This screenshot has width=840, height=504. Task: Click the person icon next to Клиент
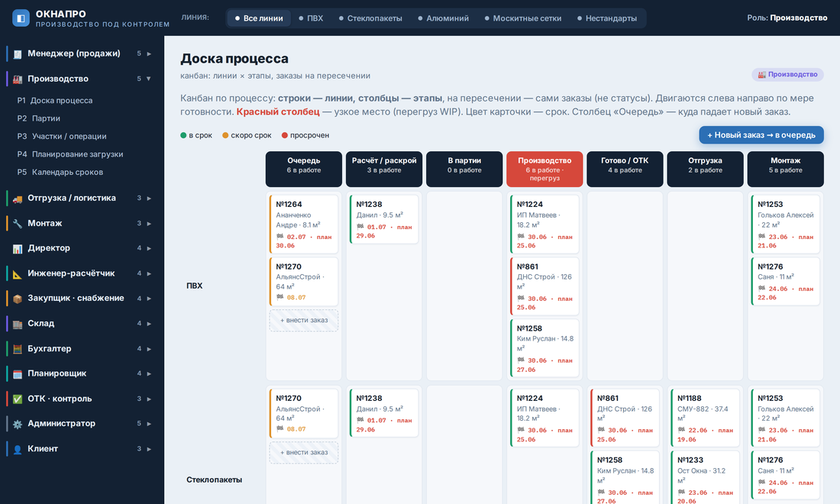click(18, 449)
